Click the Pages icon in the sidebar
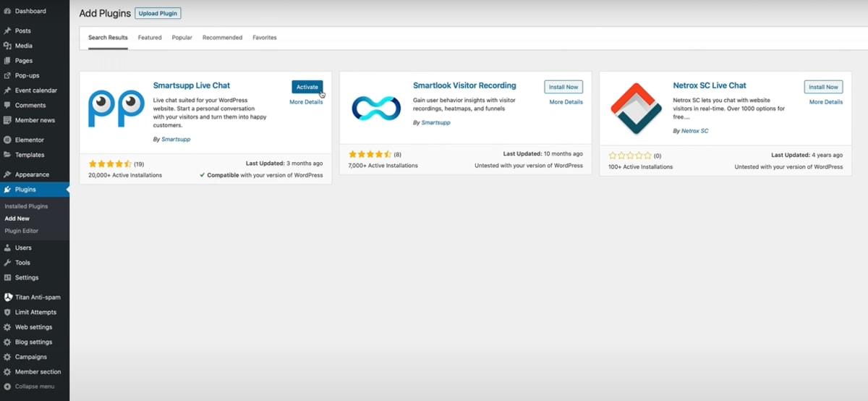The image size is (868, 401). click(7, 61)
